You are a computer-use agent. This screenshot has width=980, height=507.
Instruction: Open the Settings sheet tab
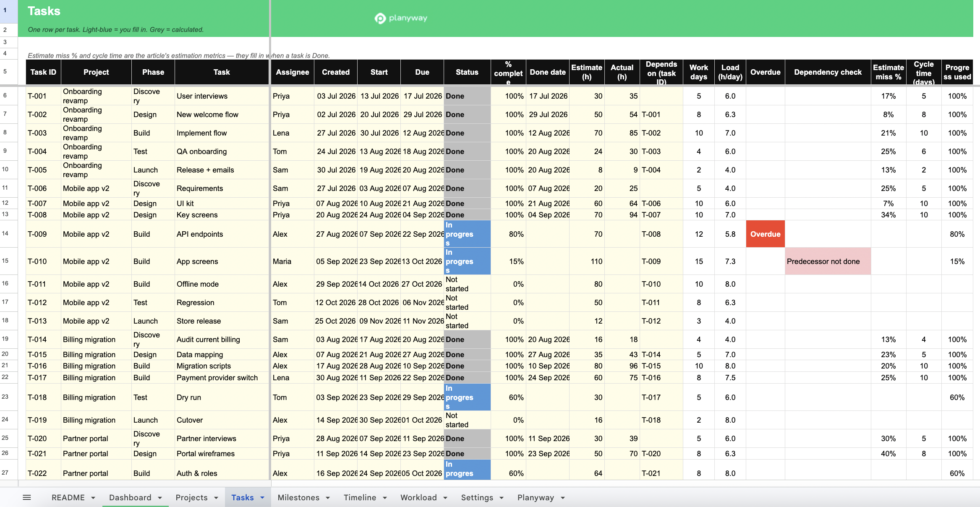pos(477,497)
